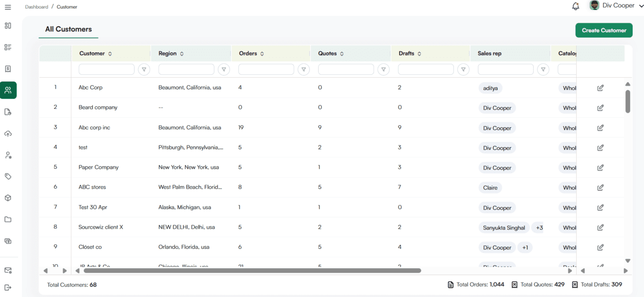This screenshot has width=644, height=297.
Task: Click the notification bell icon
Action: (x=575, y=6)
